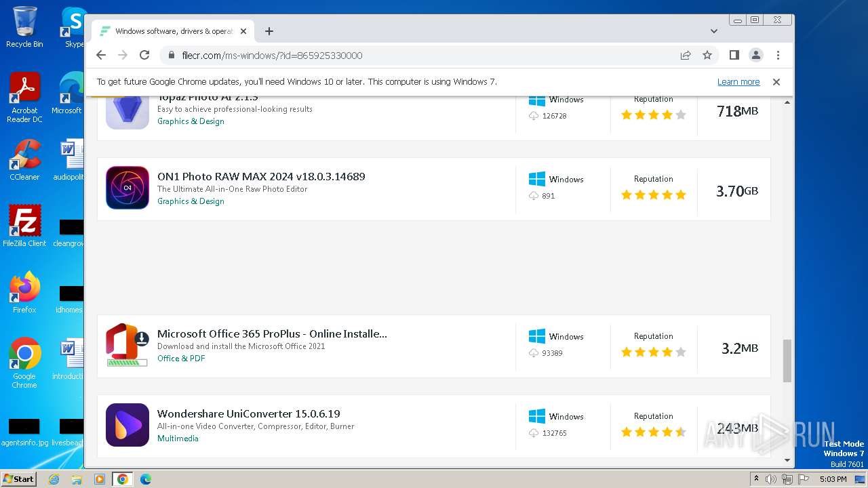The image size is (868, 488).
Task: Click 3.70GB size of ON1 Photo RAW
Action: pyautogui.click(x=737, y=191)
